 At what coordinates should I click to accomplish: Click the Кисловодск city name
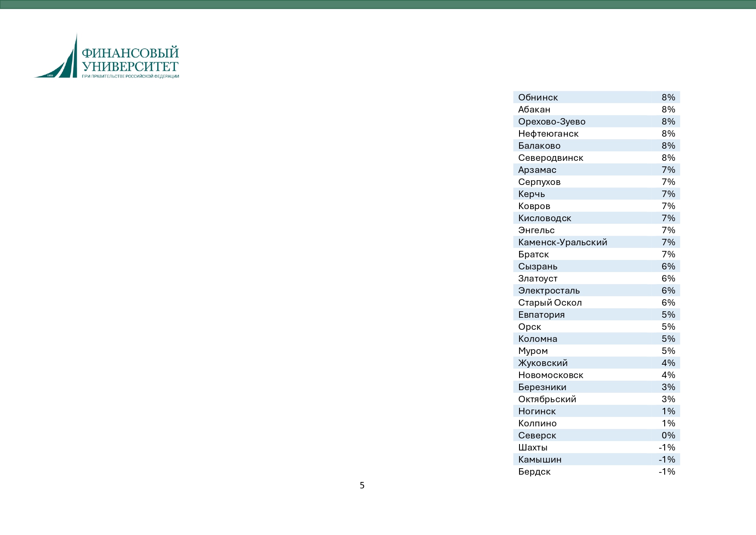pos(544,218)
